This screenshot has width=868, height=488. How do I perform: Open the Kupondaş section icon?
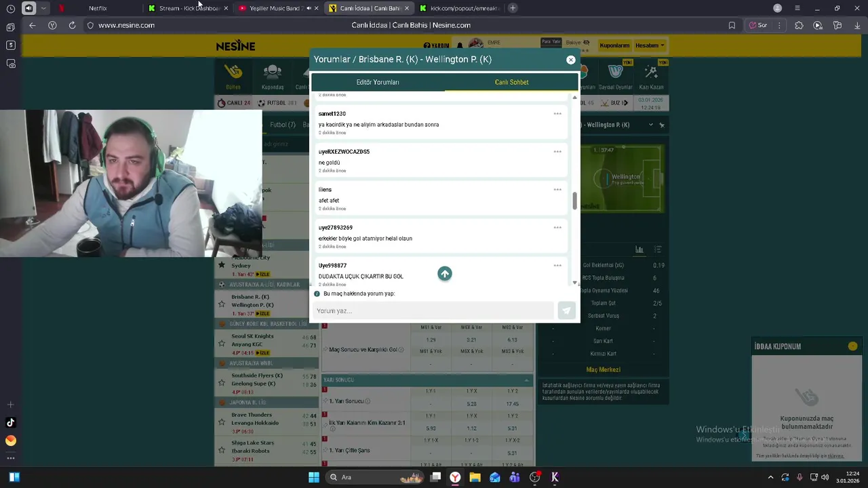pyautogui.click(x=273, y=76)
